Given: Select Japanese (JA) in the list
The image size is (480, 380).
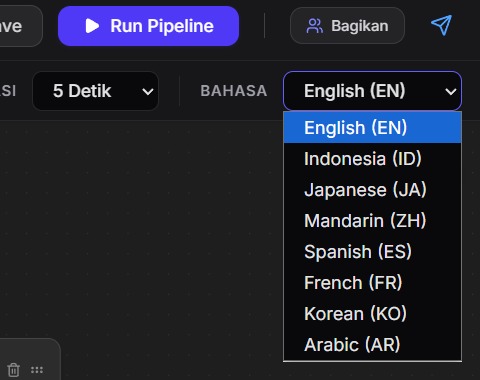Looking at the screenshot, I should click(x=372, y=190).
